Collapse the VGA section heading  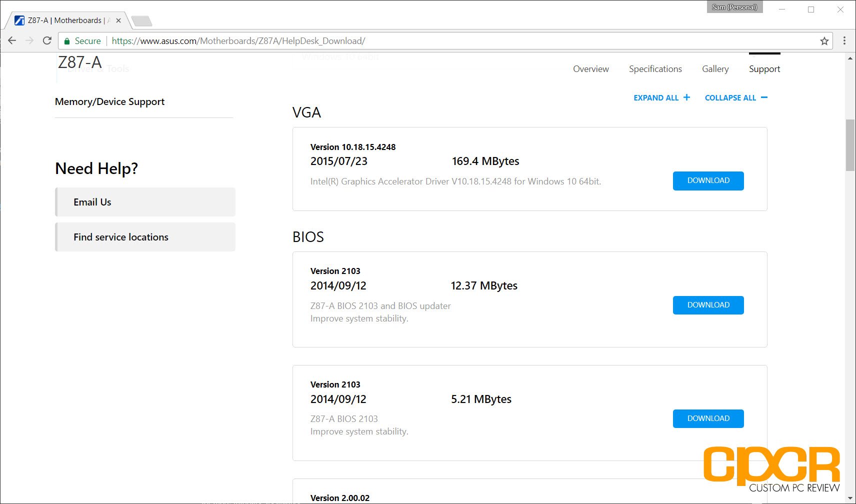click(306, 112)
